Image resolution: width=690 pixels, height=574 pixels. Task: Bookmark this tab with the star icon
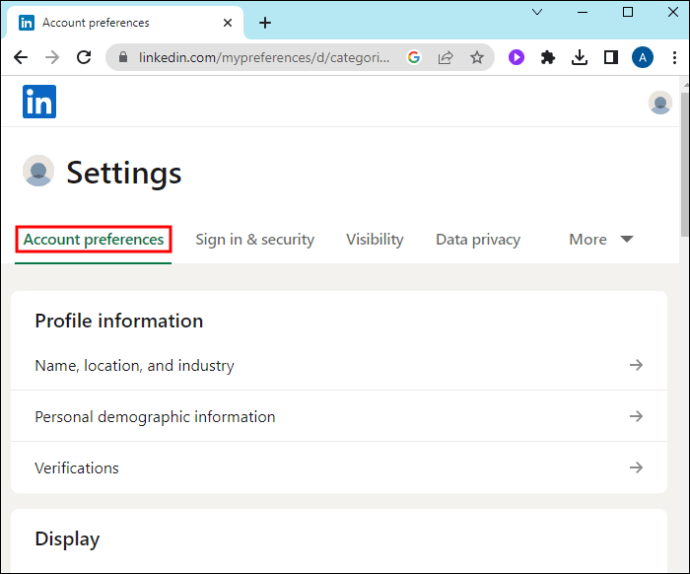click(x=477, y=57)
